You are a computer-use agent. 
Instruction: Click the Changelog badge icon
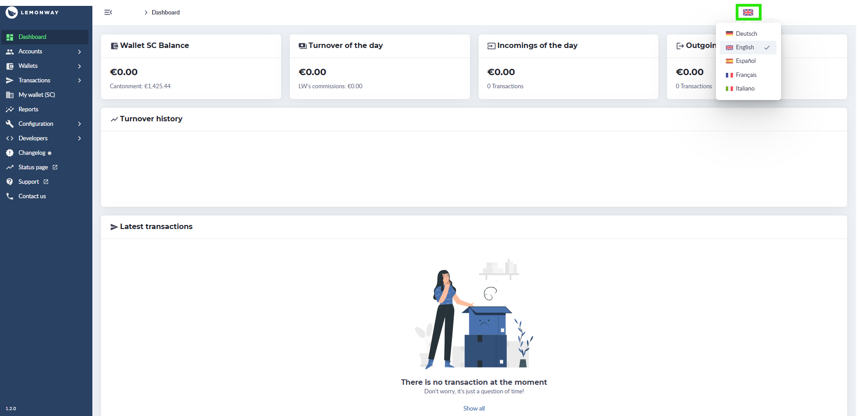tap(10, 153)
